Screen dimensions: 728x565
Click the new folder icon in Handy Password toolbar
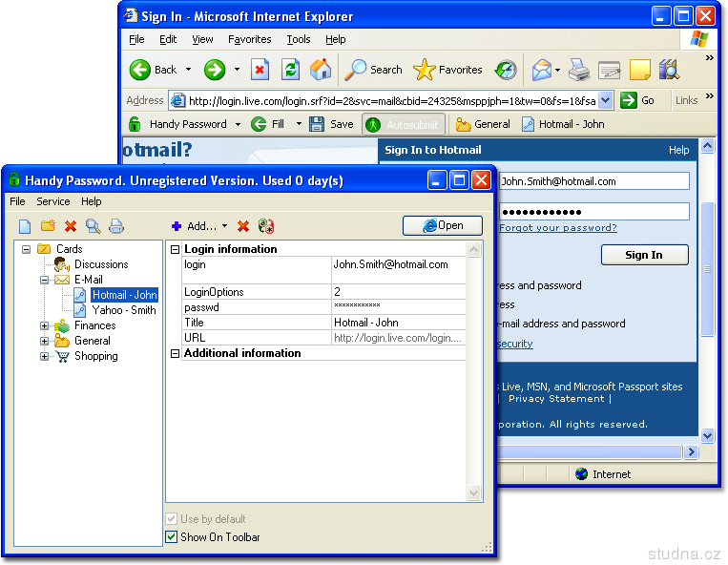point(48,226)
